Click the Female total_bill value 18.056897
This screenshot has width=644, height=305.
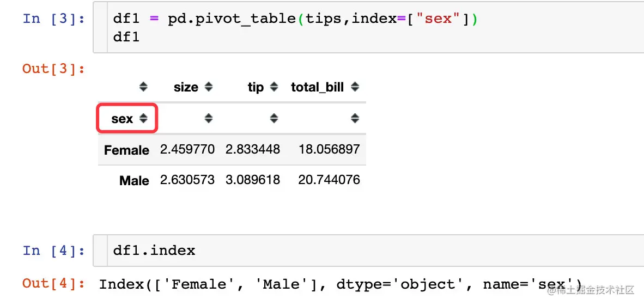(329, 149)
